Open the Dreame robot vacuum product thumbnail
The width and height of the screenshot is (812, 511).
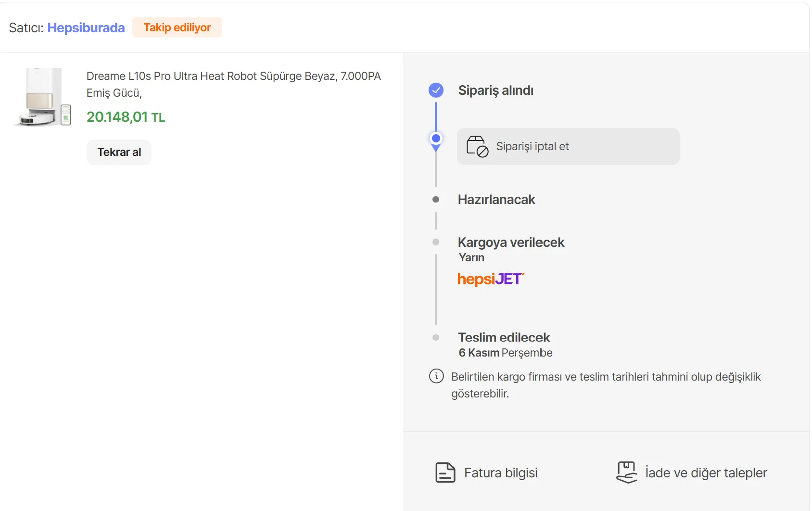[x=43, y=97]
